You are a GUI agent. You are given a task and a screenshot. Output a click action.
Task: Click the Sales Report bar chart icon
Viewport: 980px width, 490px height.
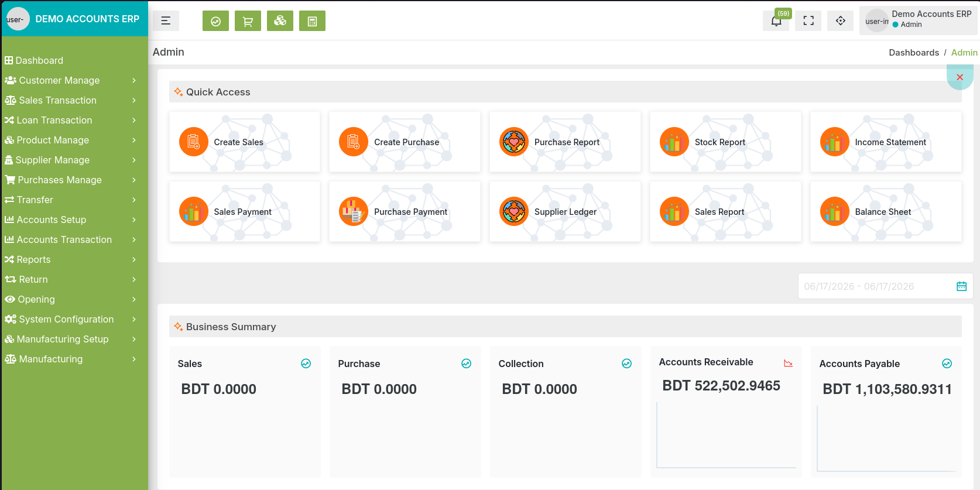[x=674, y=211]
